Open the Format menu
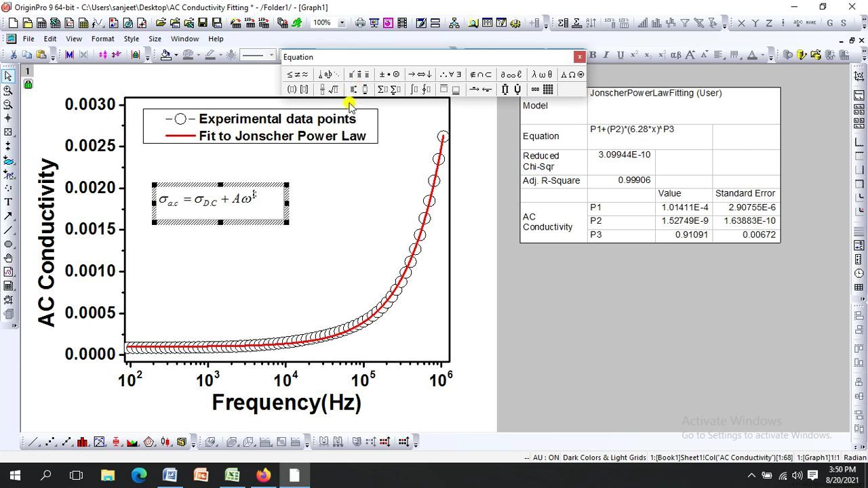This screenshot has height=488, width=868. click(102, 39)
